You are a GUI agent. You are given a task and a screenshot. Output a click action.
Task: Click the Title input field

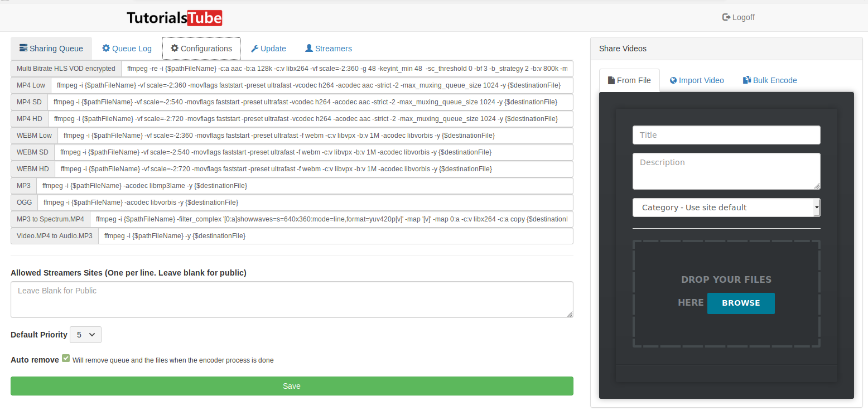(726, 134)
